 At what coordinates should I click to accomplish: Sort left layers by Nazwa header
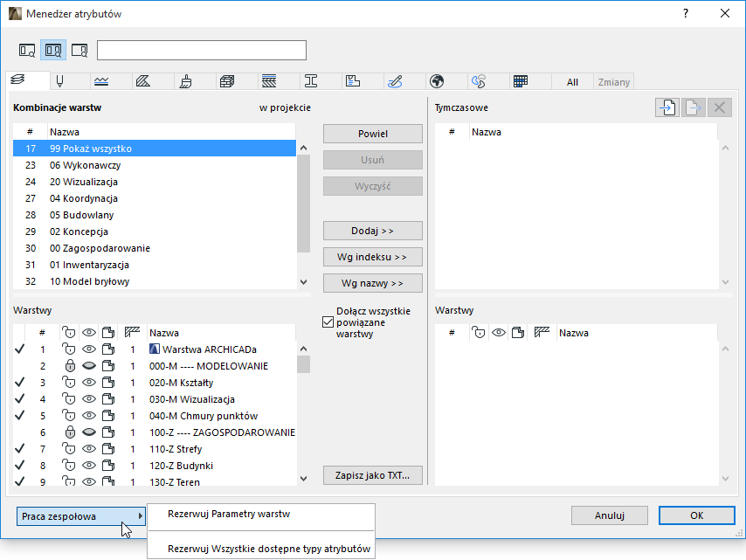coord(164,333)
